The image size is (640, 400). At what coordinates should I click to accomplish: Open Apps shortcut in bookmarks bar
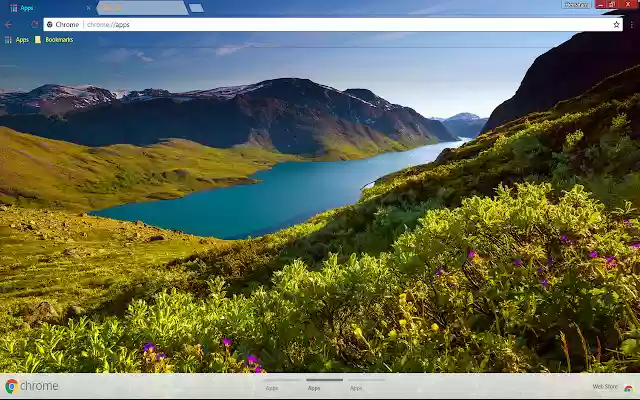(17, 40)
